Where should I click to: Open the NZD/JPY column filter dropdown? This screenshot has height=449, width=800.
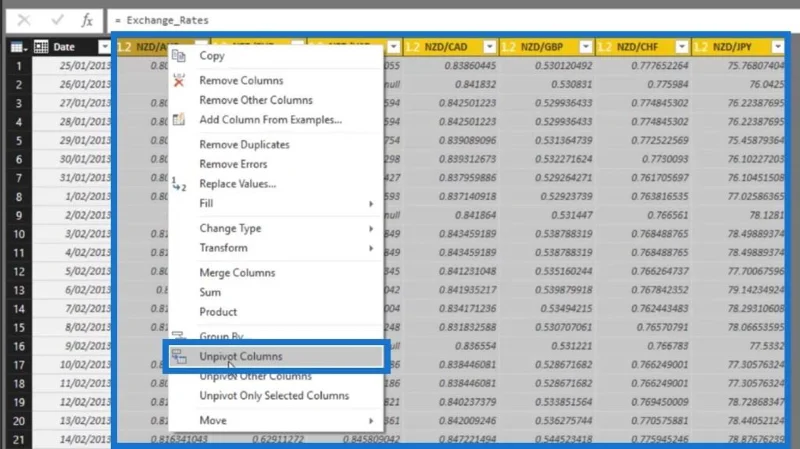tap(778, 47)
